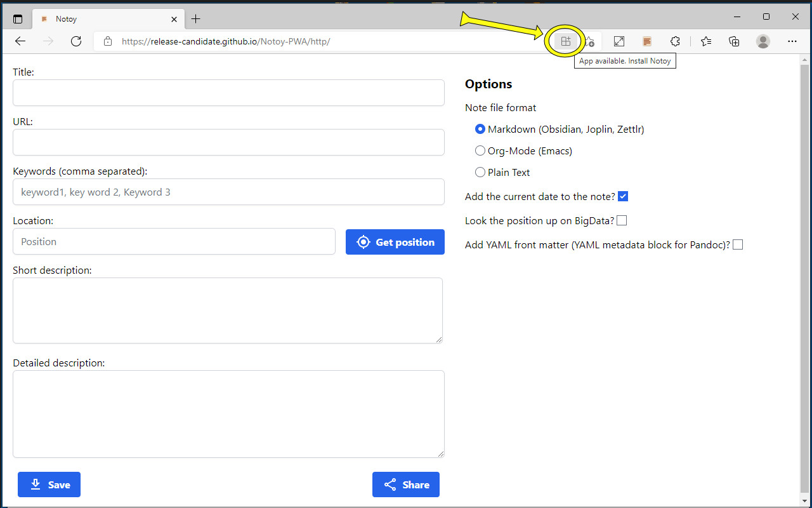Click the 'URL:' label
This screenshot has width=812, height=508.
(x=23, y=121)
